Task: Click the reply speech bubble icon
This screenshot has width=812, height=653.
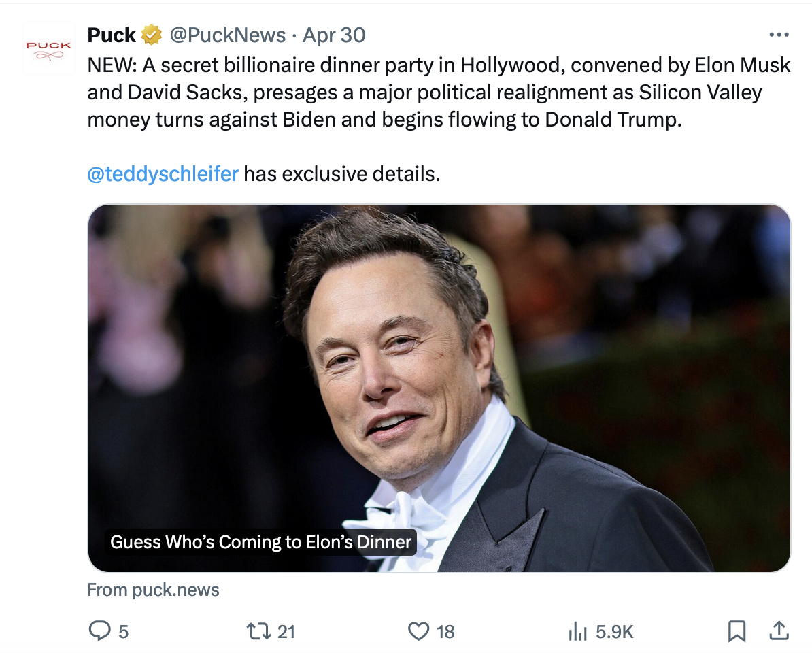Action: [99, 631]
